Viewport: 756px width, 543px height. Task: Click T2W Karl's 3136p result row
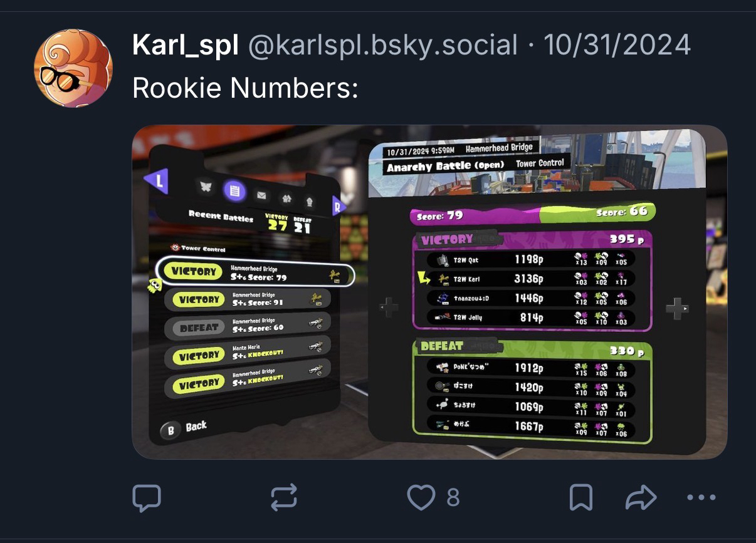point(531,279)
